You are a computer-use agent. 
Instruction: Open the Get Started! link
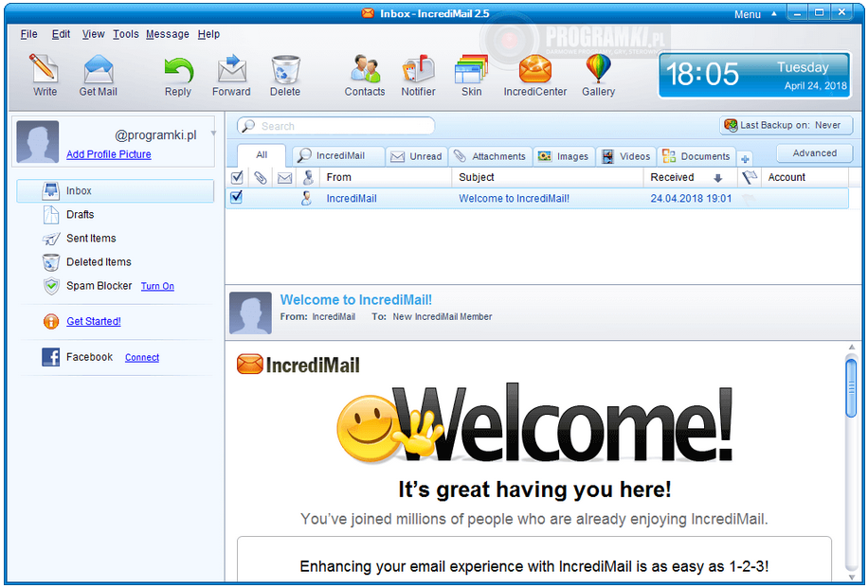click(x=94, y=321)
